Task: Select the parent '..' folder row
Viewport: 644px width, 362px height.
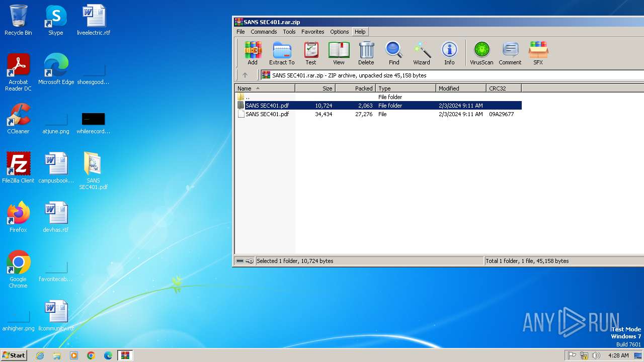Action: coord(379,97)
